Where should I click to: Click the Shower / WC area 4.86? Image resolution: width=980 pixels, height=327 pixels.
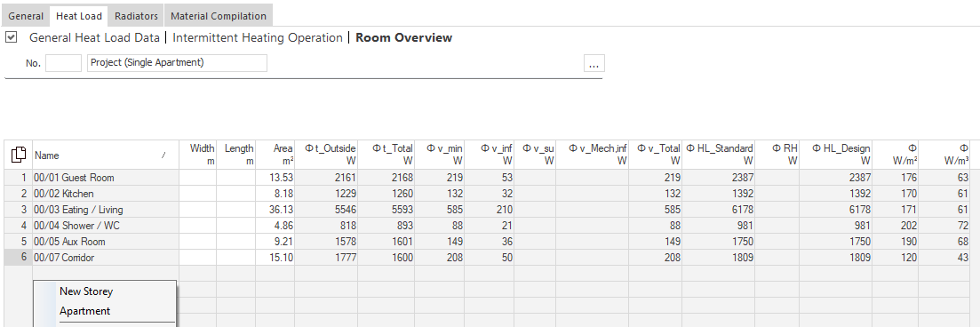click(x=275, y=226)
